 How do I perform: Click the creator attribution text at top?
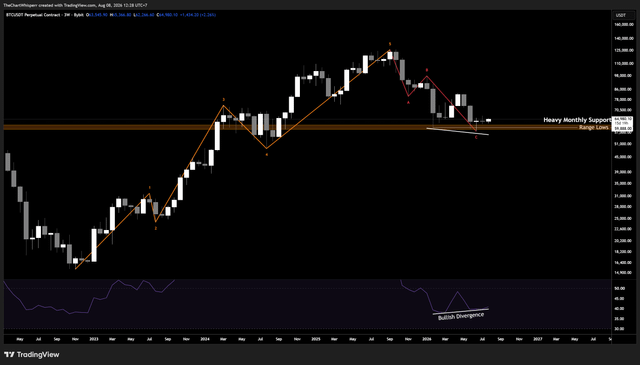[75, 5]
